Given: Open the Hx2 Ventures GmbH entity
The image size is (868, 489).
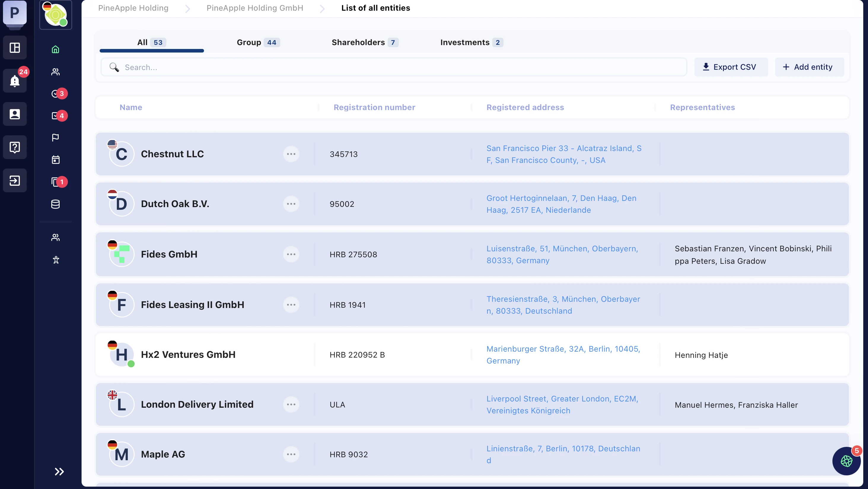Looking at the screenshot, I should click(188, 355).
